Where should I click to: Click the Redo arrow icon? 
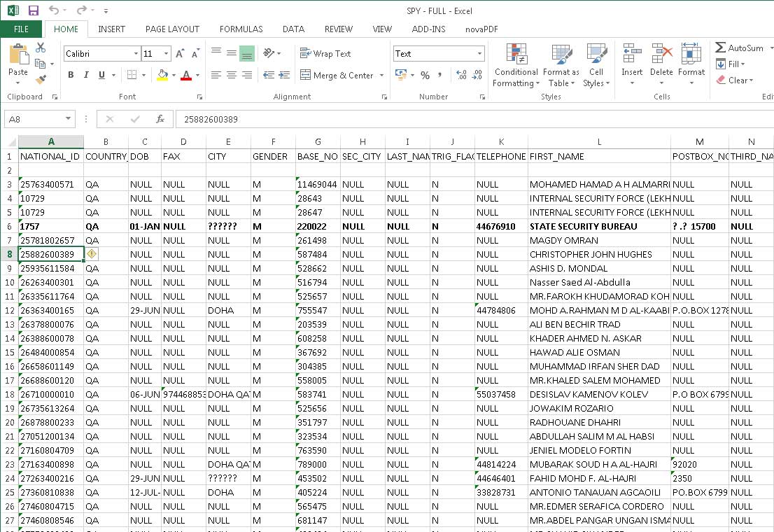82,10
